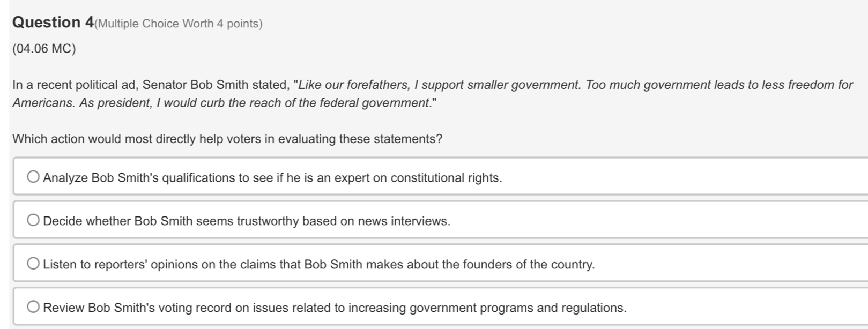Select the radio button for "Analyze Bob Smith's qualifications"
Image resolution: width=868 pixels, height=329 pixels.
click(33, 177)
